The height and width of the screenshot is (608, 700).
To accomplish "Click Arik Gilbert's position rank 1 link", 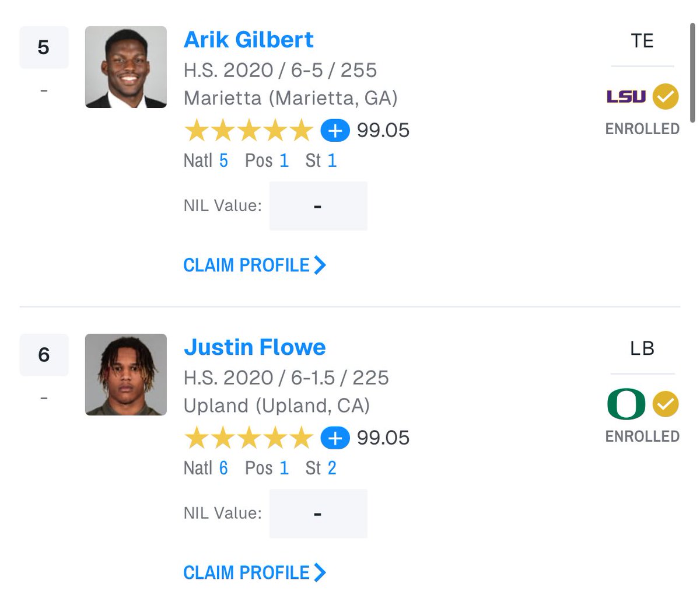I will 284,160.
